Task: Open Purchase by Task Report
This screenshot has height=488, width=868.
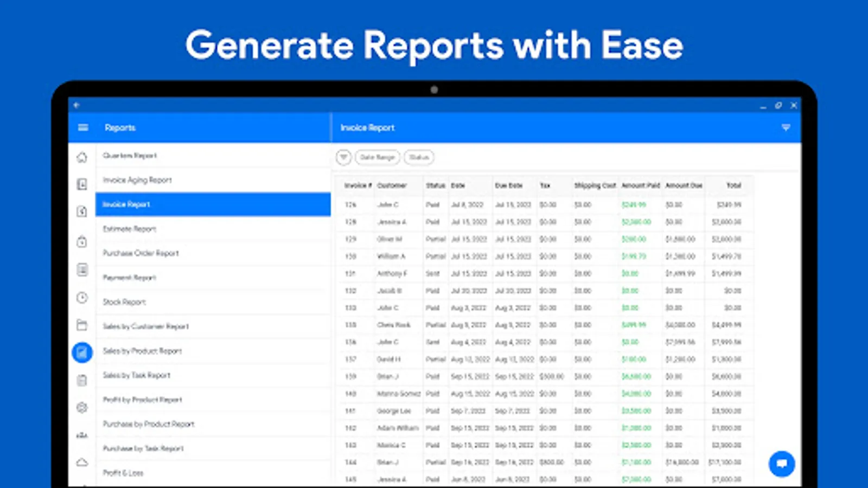Action: tap(213, 448)
